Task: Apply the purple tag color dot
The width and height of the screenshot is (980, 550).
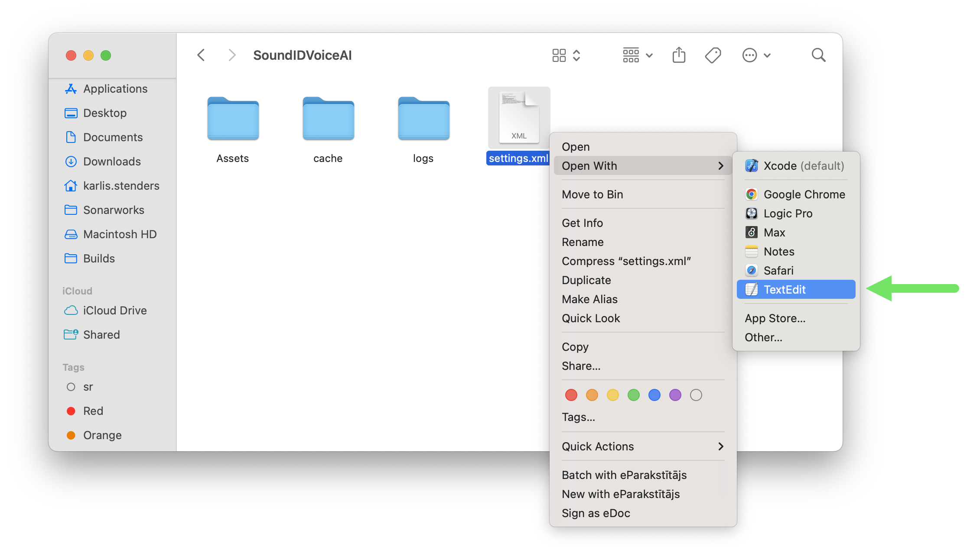Action: pos(675,395)
